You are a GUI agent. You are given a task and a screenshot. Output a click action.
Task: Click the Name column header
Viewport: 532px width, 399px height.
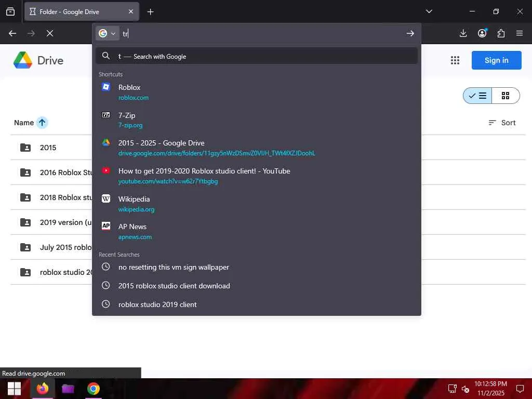[x=24, y=123]
